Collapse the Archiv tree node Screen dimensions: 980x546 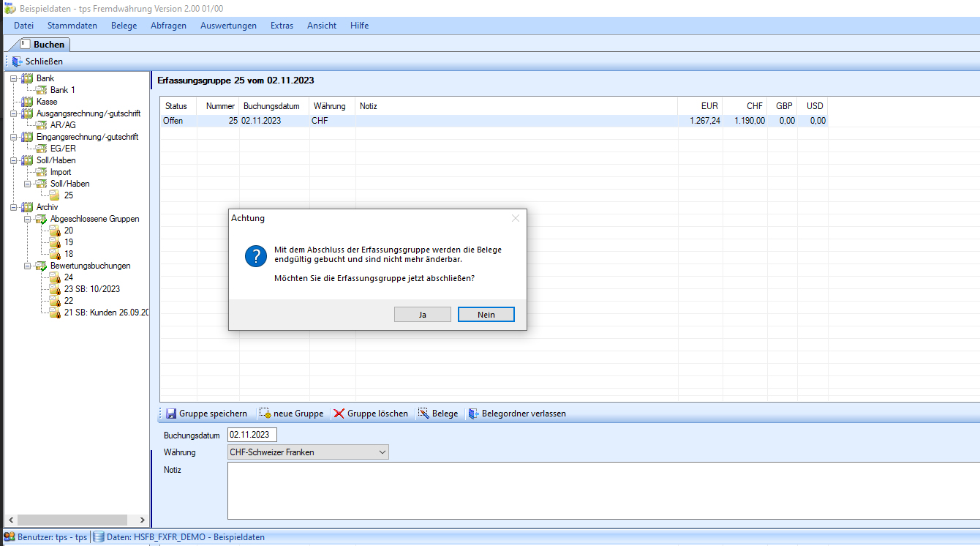(13, 207)
